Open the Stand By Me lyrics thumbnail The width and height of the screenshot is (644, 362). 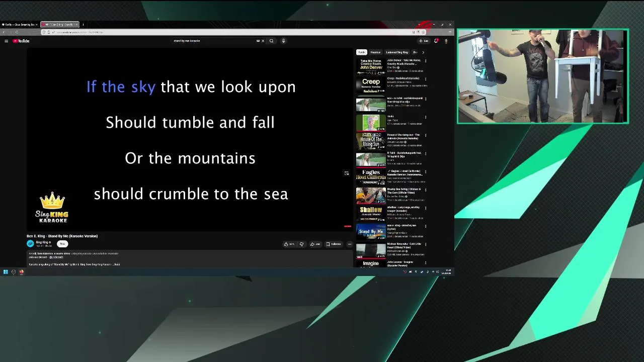[371, 231]
